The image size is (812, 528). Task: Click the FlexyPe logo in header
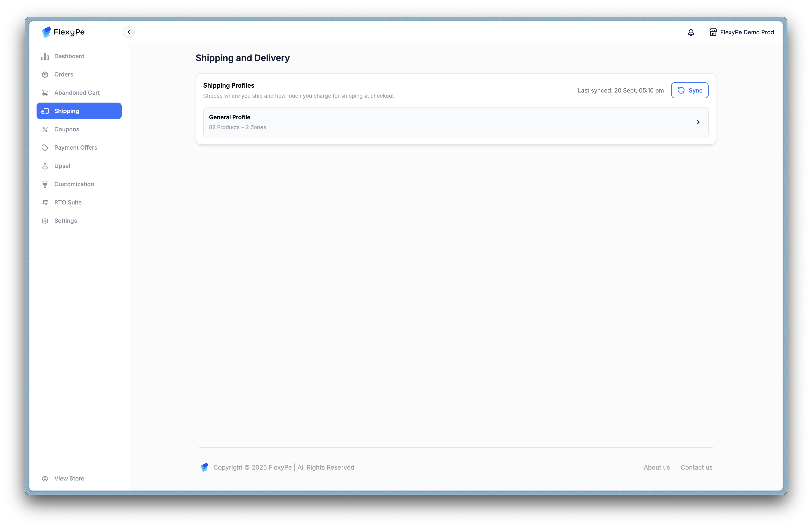(x=63, y=32)
